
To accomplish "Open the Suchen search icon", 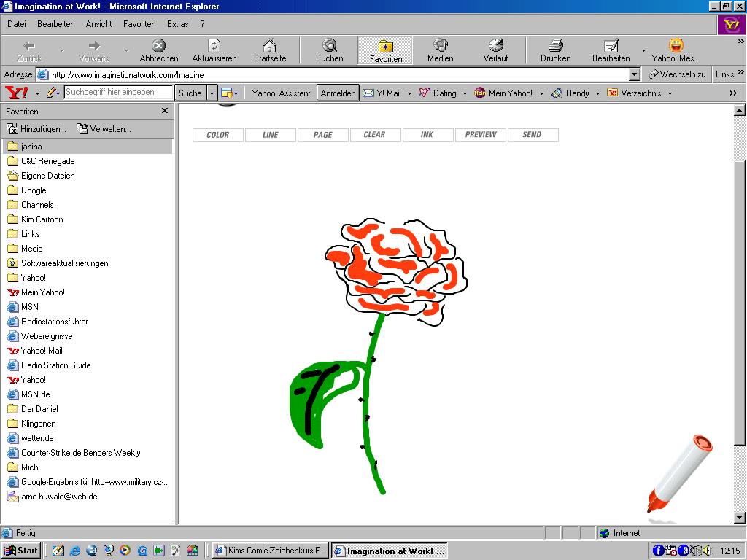I will click(x=330, y=46).
